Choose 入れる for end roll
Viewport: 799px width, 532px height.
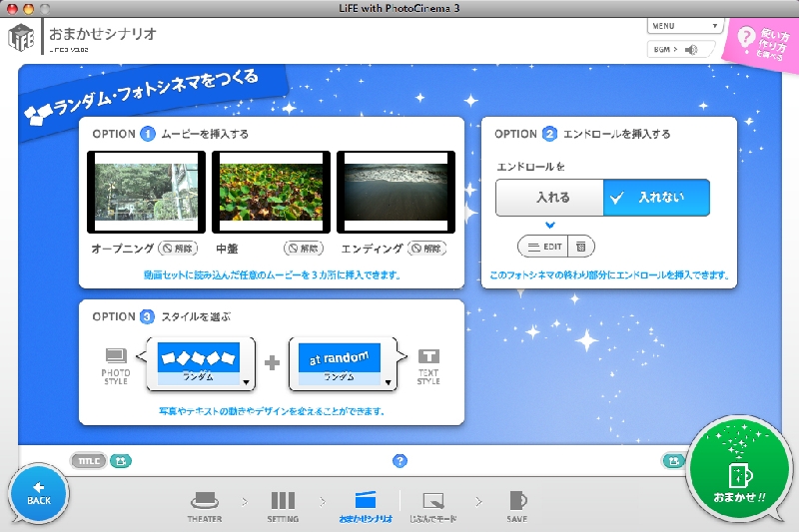pyautogui.click(x=550, y=198)
